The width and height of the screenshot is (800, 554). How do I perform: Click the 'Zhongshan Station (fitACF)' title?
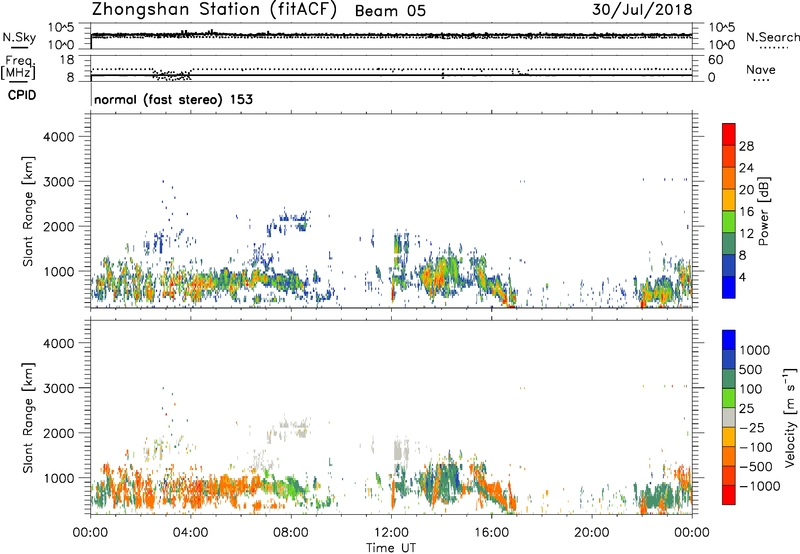(x=214, y=10)
